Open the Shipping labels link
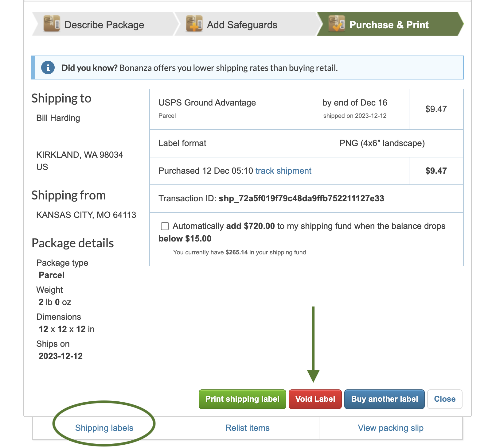Screen dimensions: 492x448 click(104, 428)
